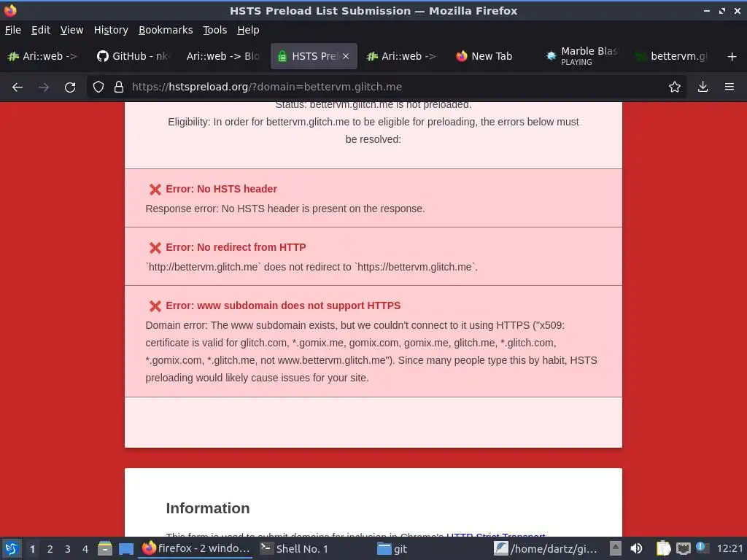Switch to workspace 1
The width and height of the screenshot is (747, 560).
pyautogui.click(x=32, y=549)
